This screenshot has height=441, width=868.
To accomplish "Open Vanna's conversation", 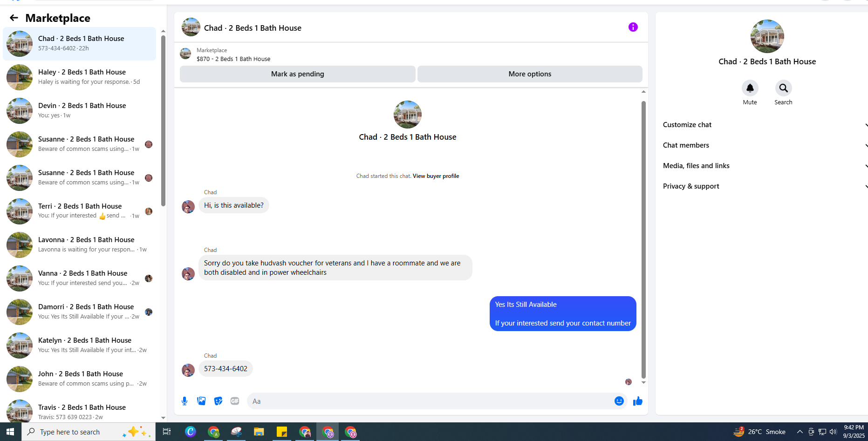I will 80,278.
